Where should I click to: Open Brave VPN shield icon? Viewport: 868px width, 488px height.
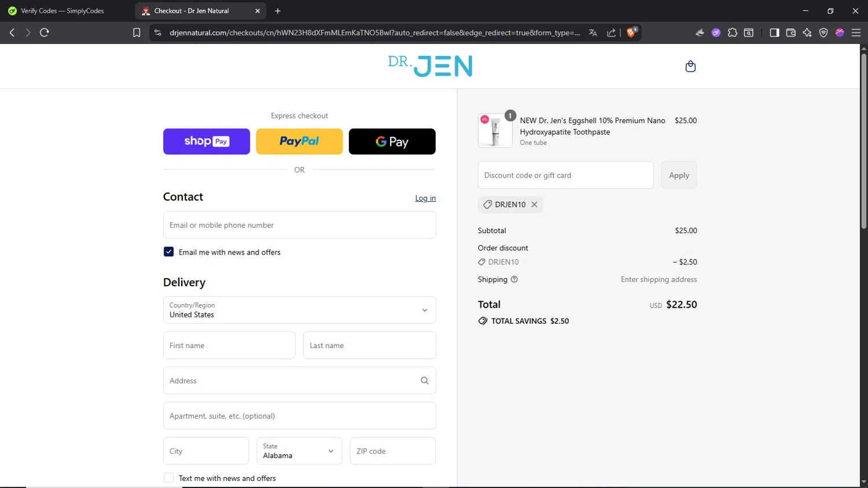[x=823, y=33]
